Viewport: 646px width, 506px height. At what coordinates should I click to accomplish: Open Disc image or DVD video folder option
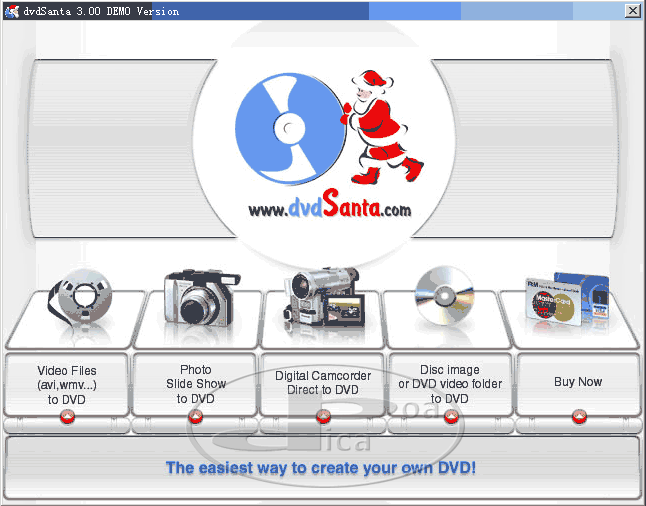pos(450,384)
